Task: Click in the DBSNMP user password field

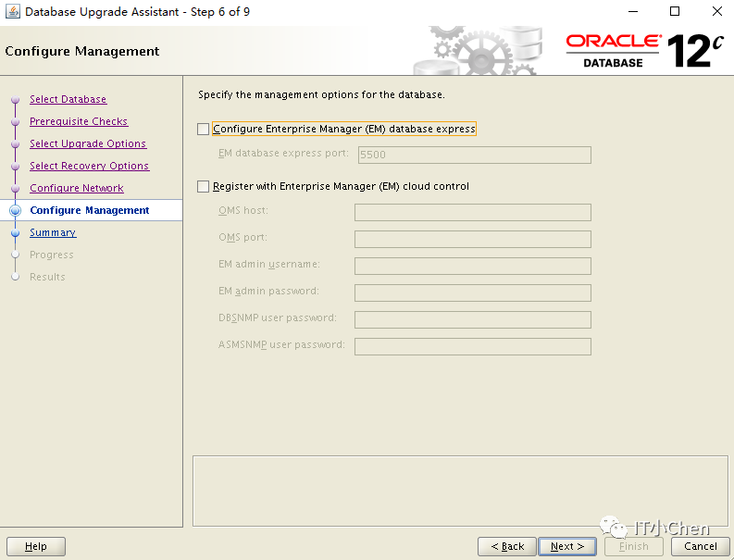Action: point(473,319)
